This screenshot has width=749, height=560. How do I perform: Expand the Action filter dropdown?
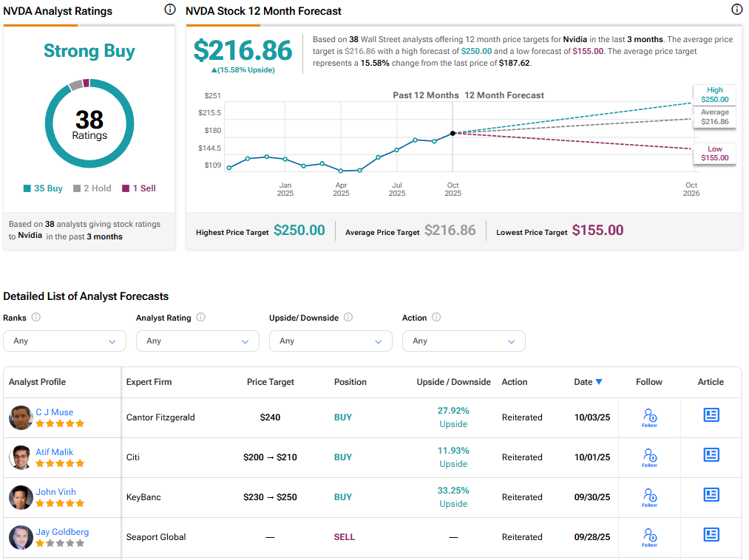pos(464,341)
